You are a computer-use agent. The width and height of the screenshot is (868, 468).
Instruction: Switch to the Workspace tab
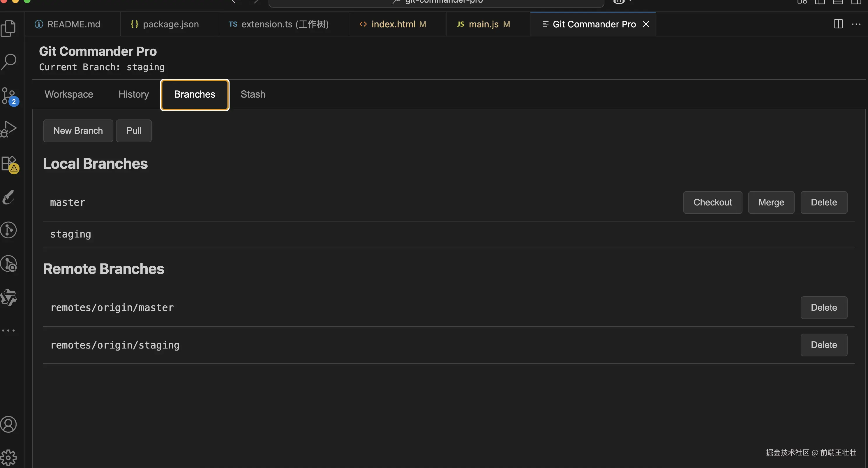click(x=69, y=94)
